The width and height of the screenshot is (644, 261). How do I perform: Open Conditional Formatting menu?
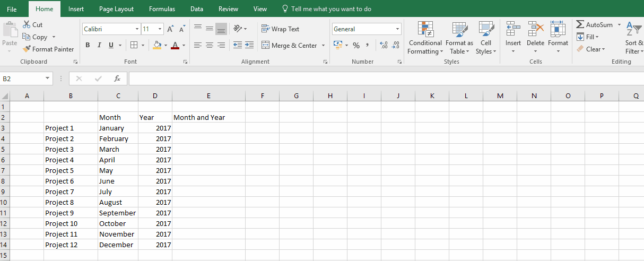point(425,38)
